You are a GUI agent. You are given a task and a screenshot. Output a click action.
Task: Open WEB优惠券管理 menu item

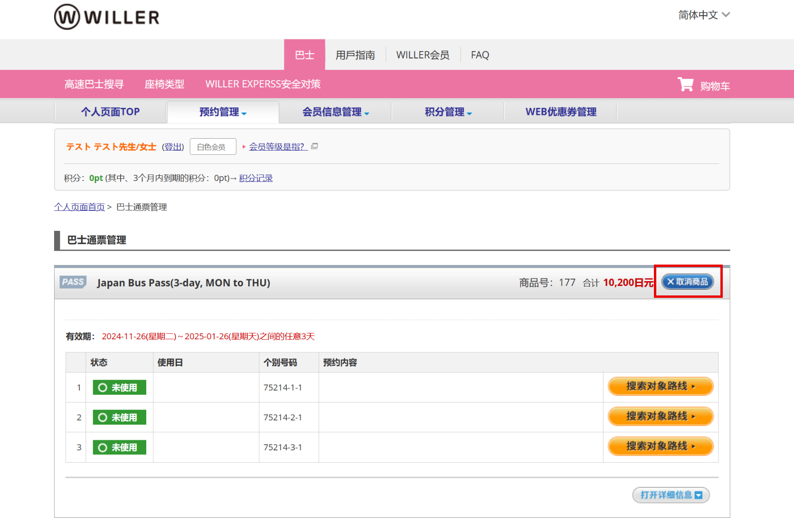click(x=561, y=112)
